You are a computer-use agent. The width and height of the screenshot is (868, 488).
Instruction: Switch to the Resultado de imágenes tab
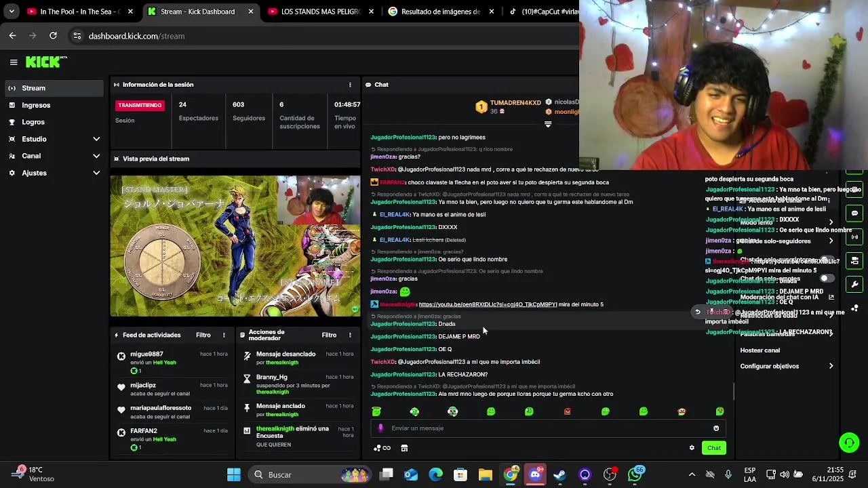tap(440, 12)
